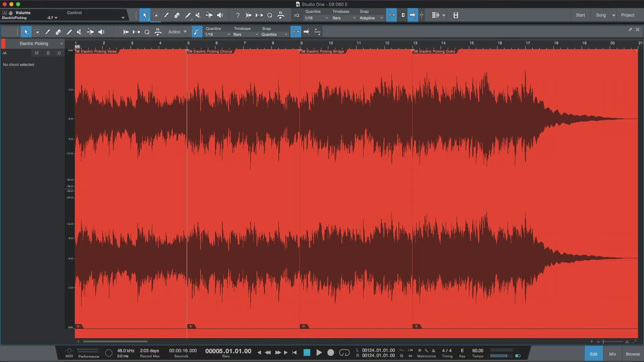Screen dimensions: 644x362
Task: Click the Play button in transport
Action: point(319,353)
